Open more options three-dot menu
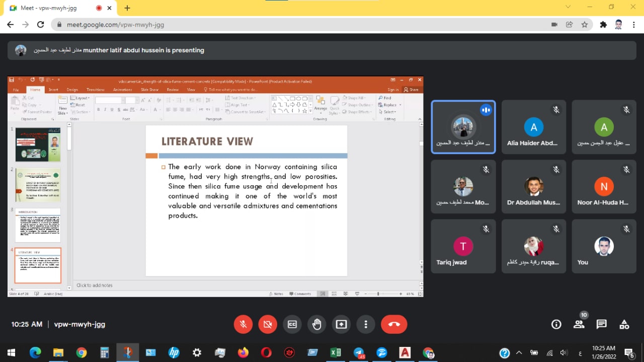The height and width of the screenshot is (362, 644). pos(366,324)
